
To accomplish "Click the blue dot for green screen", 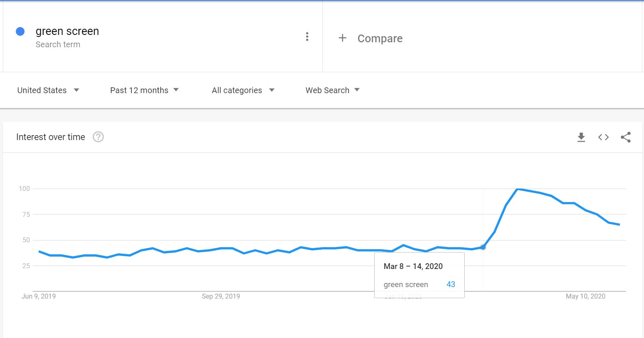I will click(x=20, y=31).
